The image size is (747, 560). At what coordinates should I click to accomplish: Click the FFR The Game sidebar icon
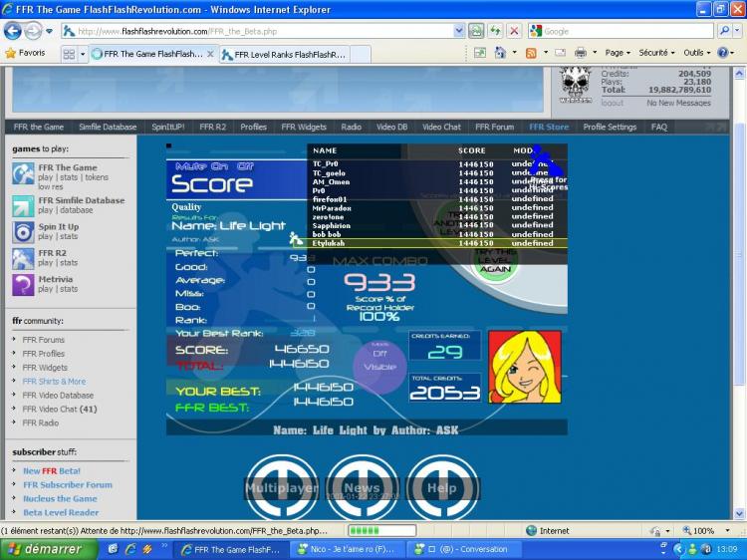coord(23,173)
